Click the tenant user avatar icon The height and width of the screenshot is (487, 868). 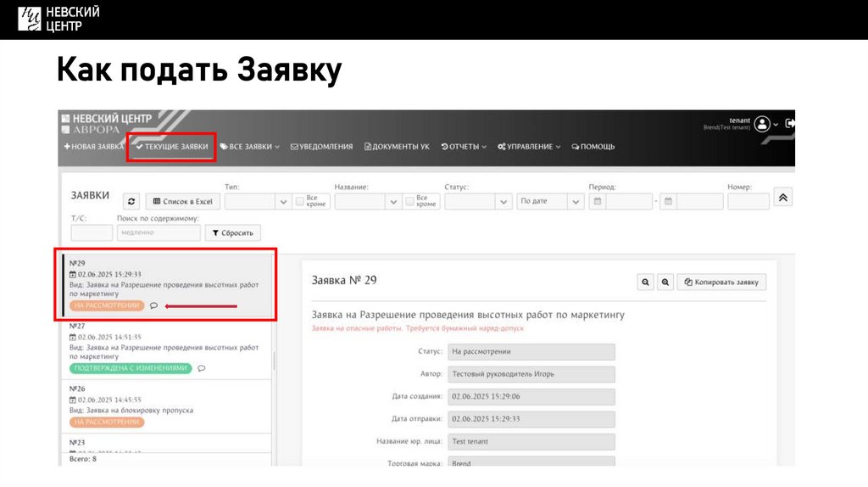tap(762, 124)
